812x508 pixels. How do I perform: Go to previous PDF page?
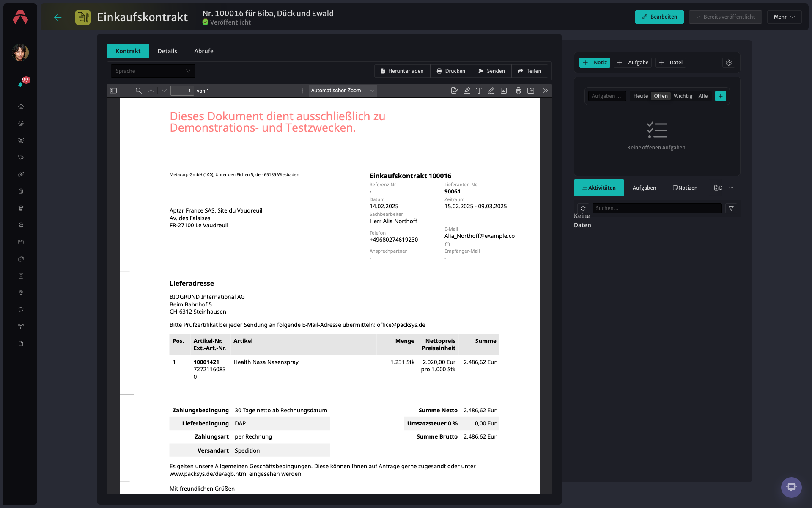click(x=151, y=91)
